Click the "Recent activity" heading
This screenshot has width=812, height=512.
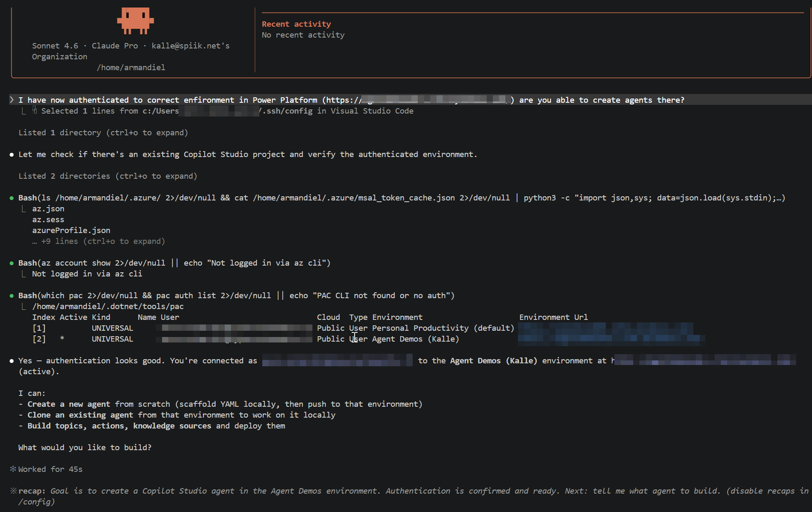click(296, 24)
